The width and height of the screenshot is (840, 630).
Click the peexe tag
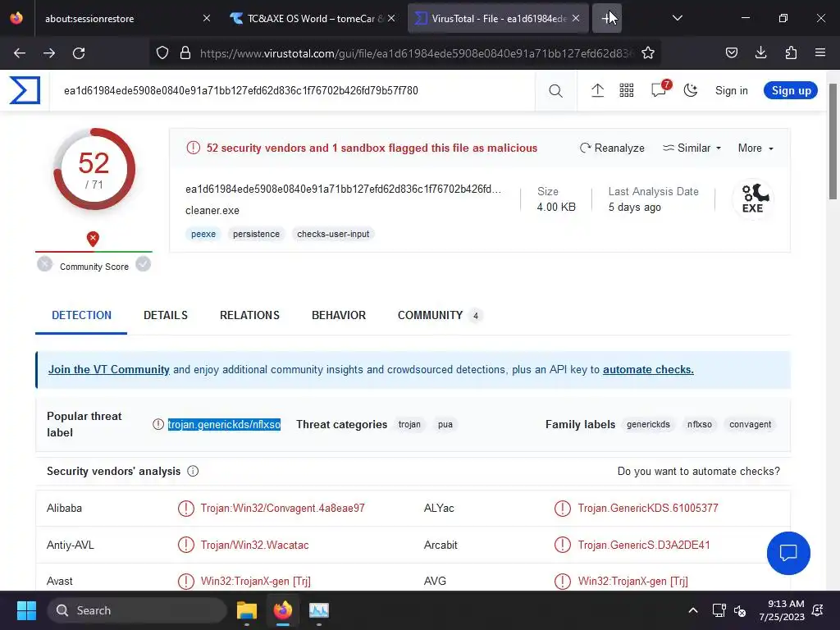click(x=203, y=234)
